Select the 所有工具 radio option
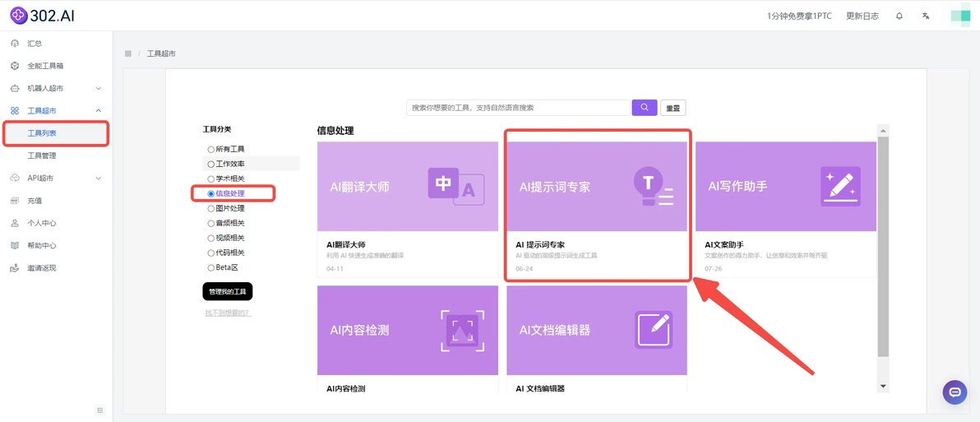980x422 pixels. pos(225,150)
